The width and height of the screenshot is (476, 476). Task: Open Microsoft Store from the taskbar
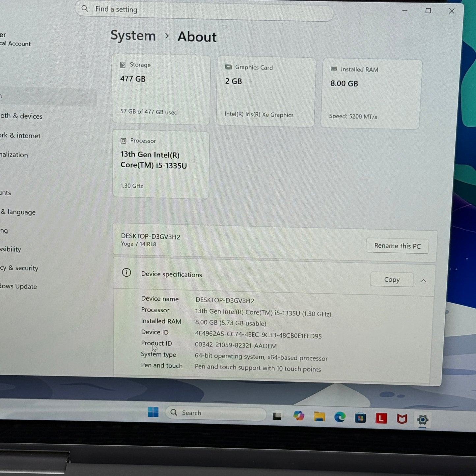click(360, 418)
